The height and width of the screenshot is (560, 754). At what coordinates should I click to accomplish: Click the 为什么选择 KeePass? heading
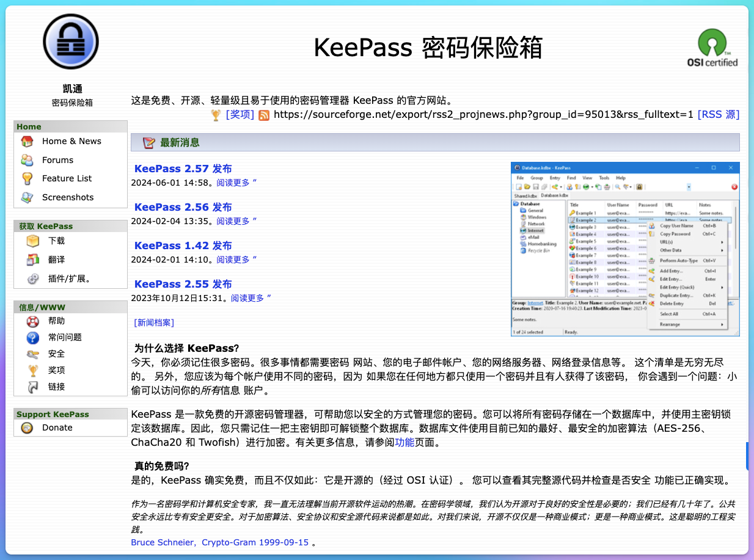[186, 349]
